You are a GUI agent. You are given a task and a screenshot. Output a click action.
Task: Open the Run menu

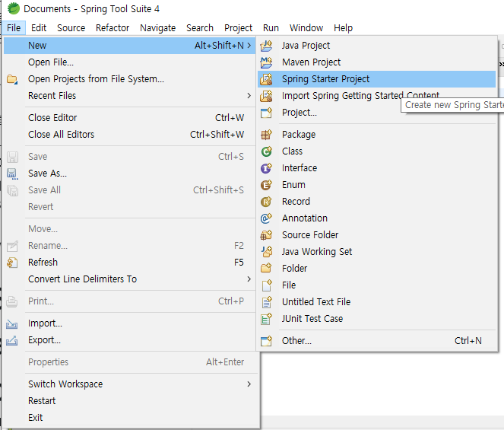pos(271,28)
